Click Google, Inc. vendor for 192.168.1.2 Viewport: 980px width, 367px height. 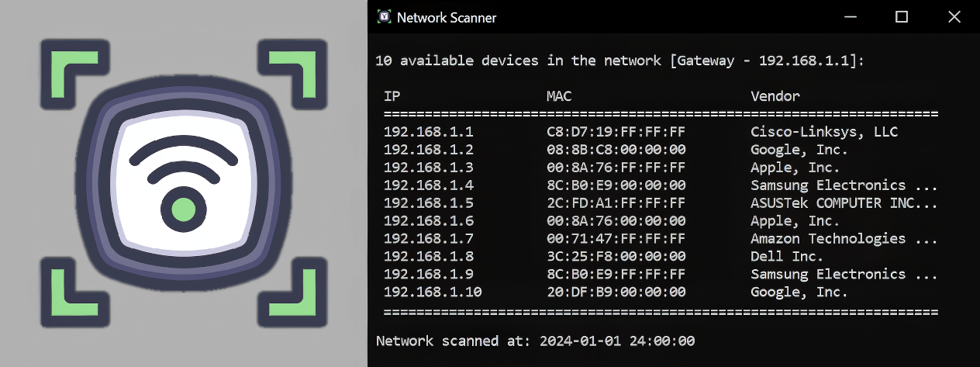coord(799,150)
